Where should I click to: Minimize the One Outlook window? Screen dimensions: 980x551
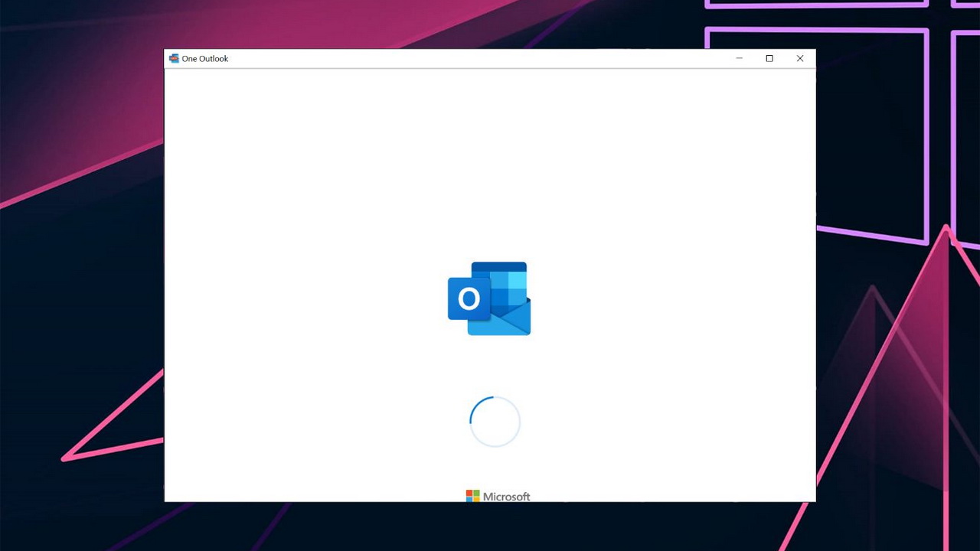pyautogui.click(x=739, y=58)
